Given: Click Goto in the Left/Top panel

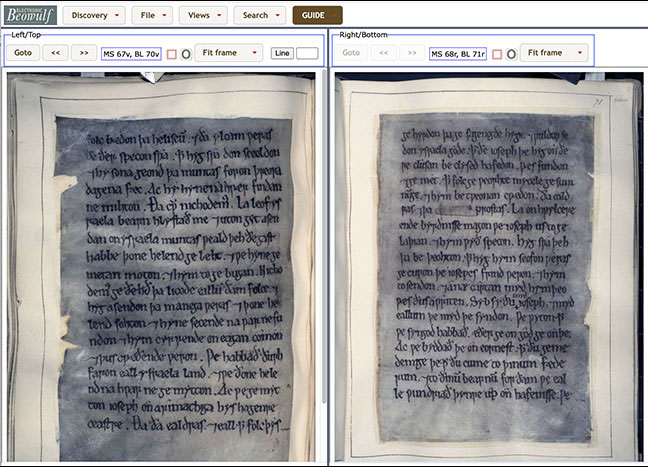Looking at the screenshot, I should [23, 53].
